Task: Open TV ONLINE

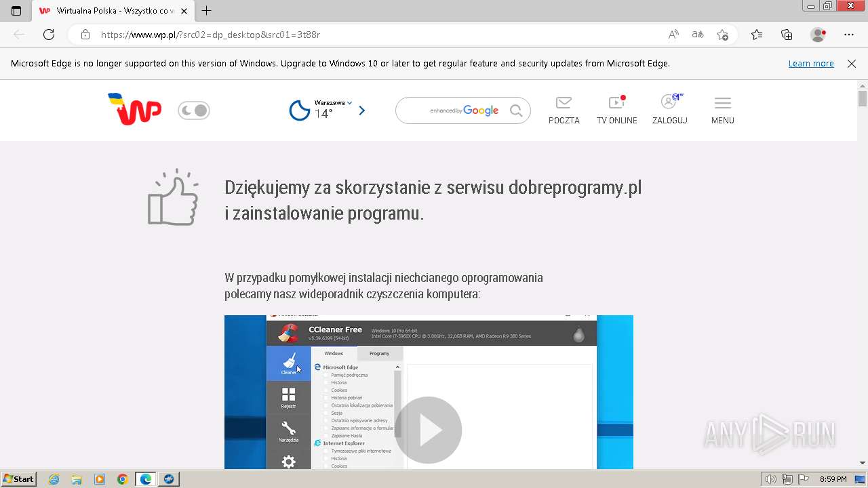Action: click(x=616, y=110)
